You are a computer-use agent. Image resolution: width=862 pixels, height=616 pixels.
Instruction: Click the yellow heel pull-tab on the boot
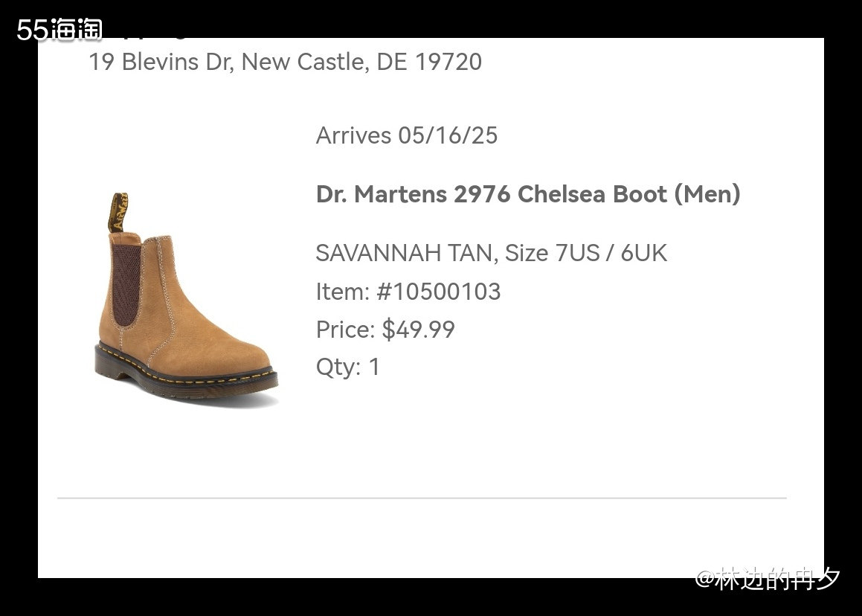(x=118, y=211)
